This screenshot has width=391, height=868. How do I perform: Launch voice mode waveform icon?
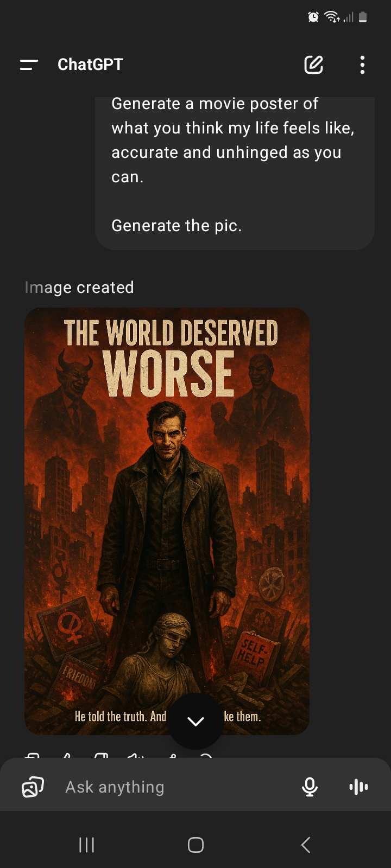(x=358, y=787)
